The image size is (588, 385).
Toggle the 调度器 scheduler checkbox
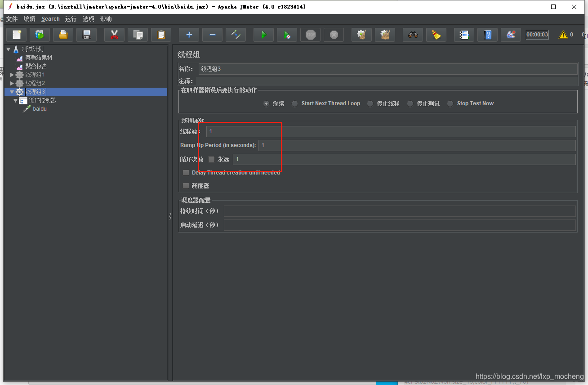coord(186,186)
